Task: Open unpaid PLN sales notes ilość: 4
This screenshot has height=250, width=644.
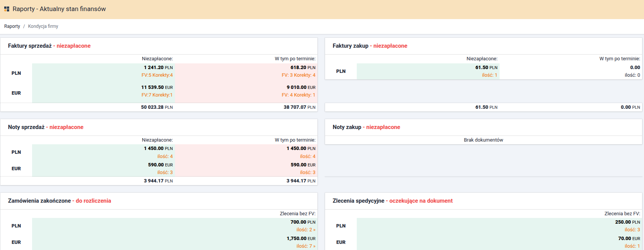Action: (x=165, y=156)
